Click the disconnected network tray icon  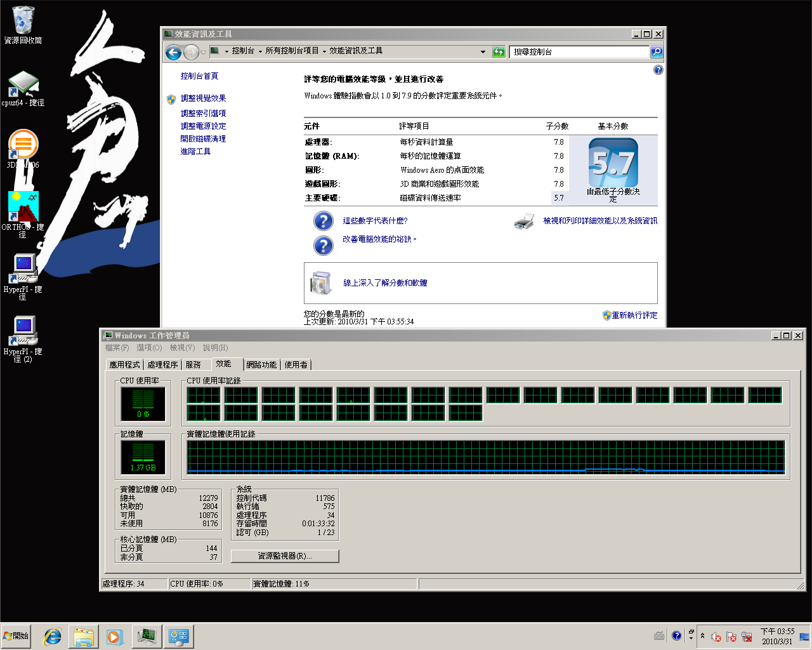tap(747, 637)
